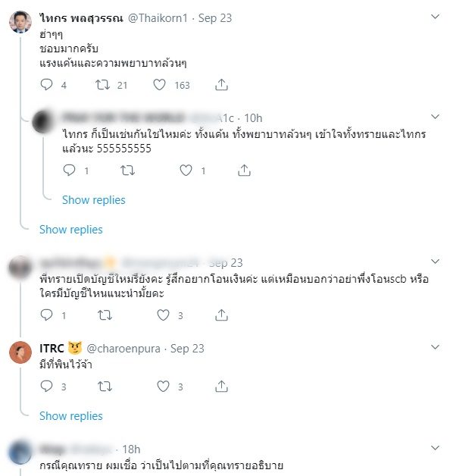Share the 10h-old reply tweet
This screenshot has width=450, height=476.
244,171
